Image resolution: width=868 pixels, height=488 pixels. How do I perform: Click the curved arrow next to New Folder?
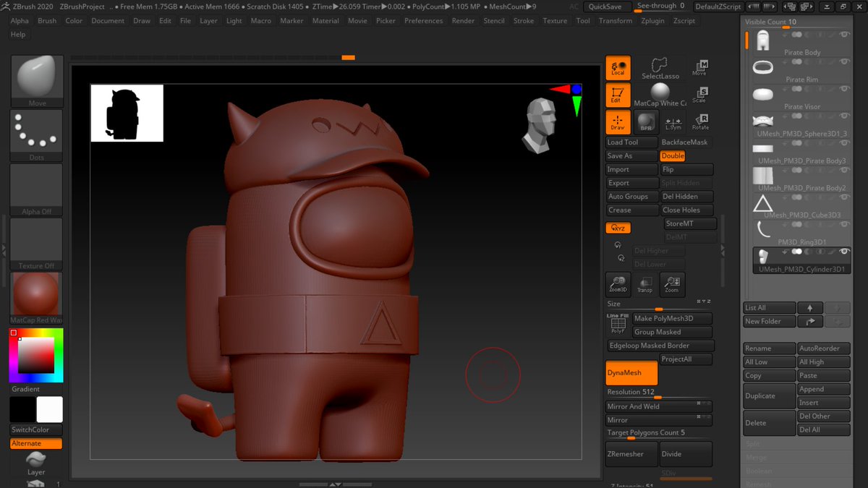click(810, 322)
